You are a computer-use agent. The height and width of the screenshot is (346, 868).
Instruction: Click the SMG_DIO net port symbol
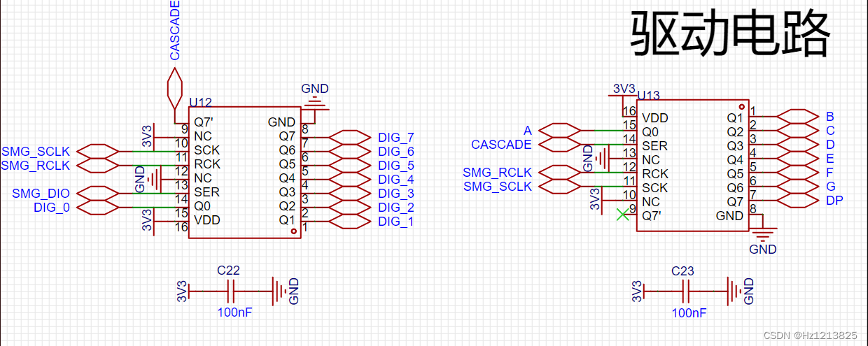[97, 193]
